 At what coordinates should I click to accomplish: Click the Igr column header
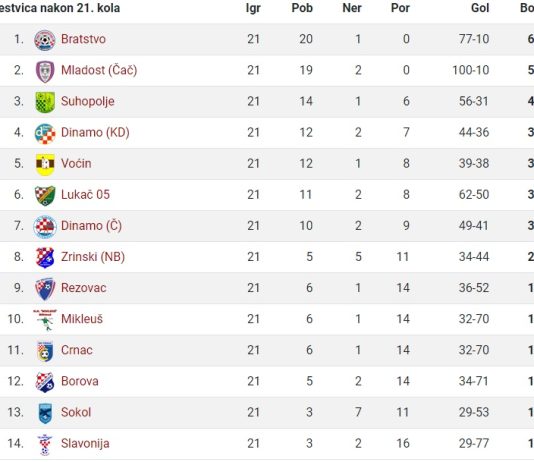pos(253,8)
